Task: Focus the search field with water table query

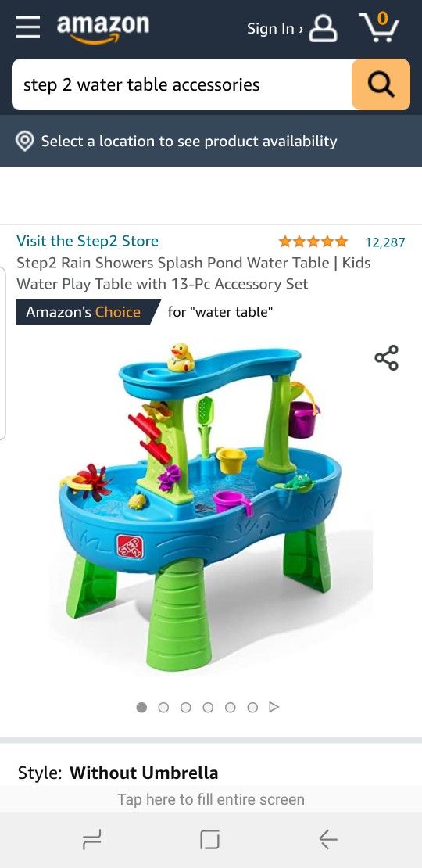Action: click(x=181, y=84)
